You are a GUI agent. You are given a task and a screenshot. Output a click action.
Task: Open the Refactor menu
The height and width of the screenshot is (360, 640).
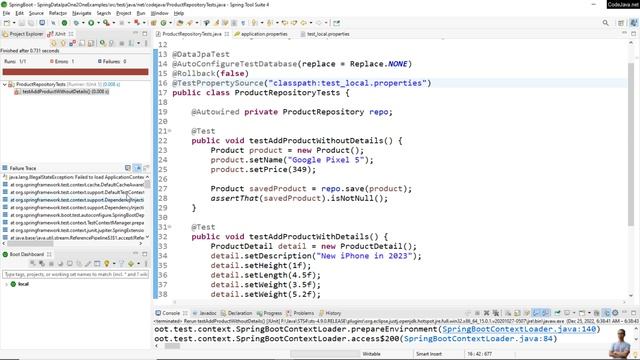tap(58, 13)
